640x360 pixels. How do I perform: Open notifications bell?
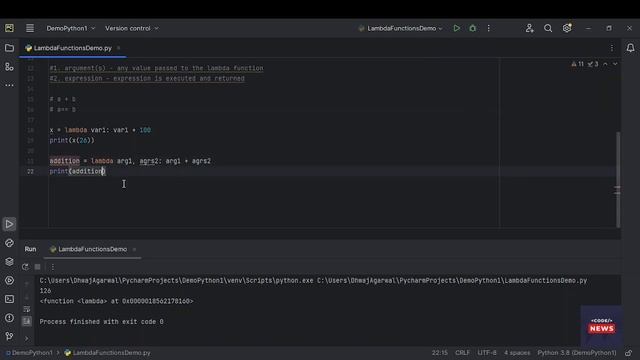click(631, 48)
